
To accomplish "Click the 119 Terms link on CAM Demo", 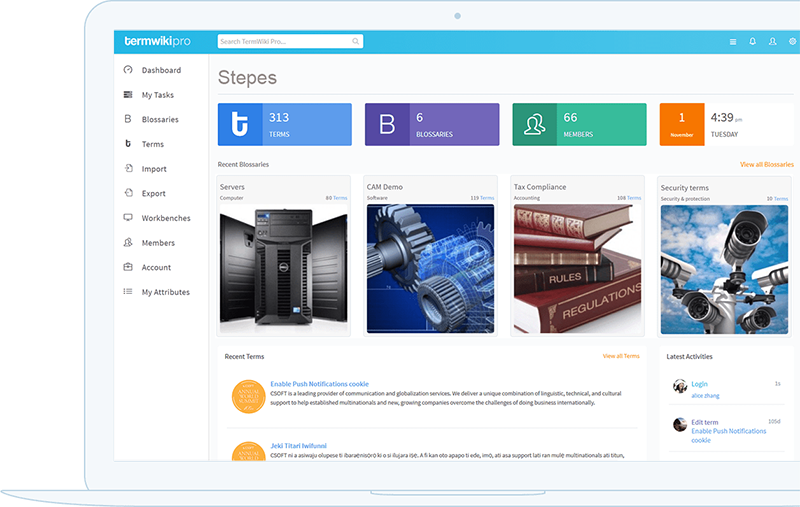I will 482,198.
